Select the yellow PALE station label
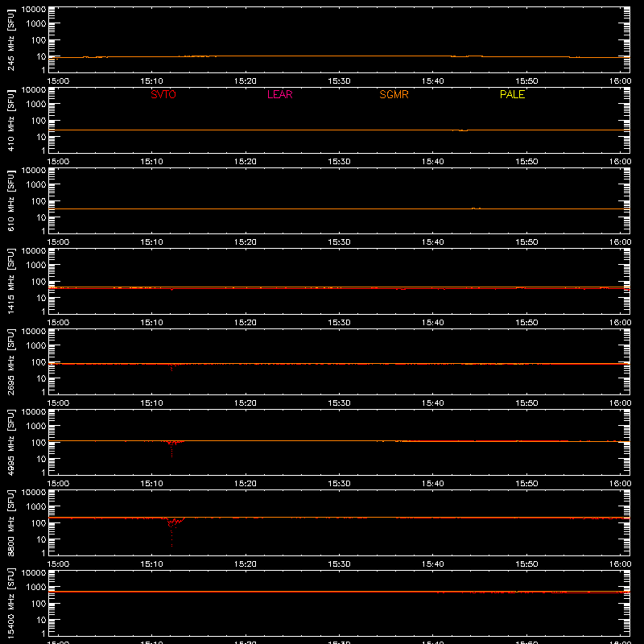 (512, 94)
